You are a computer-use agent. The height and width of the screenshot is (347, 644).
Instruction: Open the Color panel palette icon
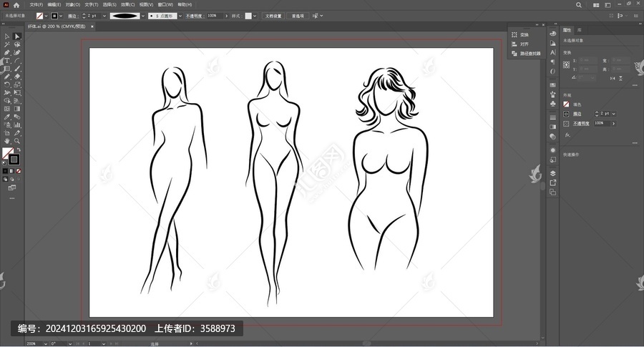[553, 34]
